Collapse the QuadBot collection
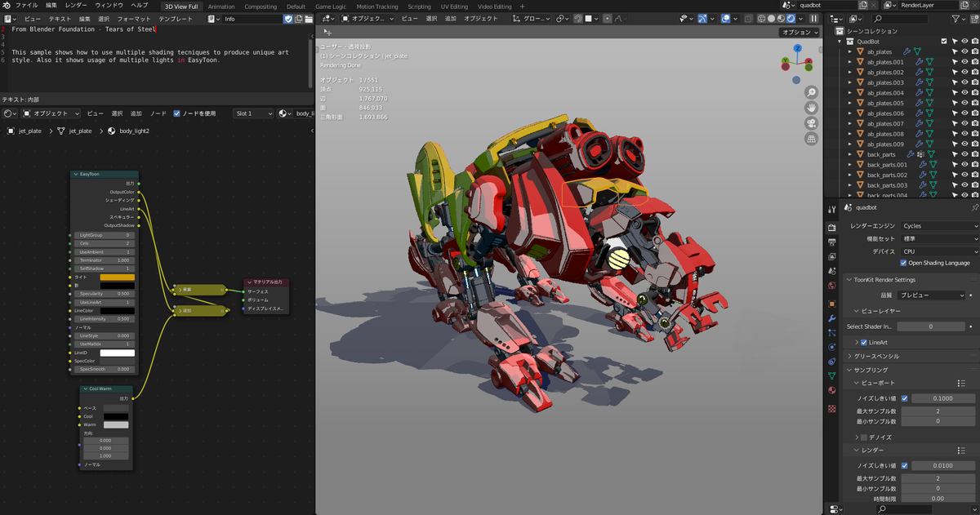The height and width of the screenshot is (515, 980). (x=840, y=41)
